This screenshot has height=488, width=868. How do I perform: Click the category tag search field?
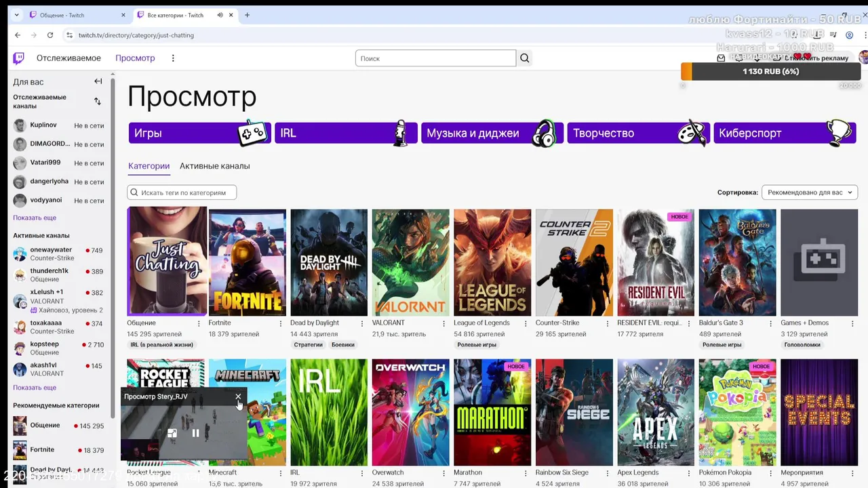click(182, 192)
